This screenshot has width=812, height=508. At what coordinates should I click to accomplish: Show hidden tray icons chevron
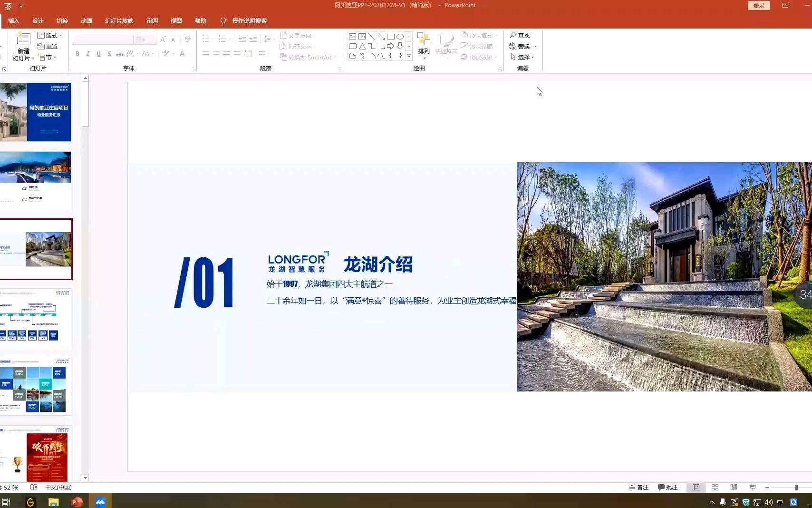(712, 502)
